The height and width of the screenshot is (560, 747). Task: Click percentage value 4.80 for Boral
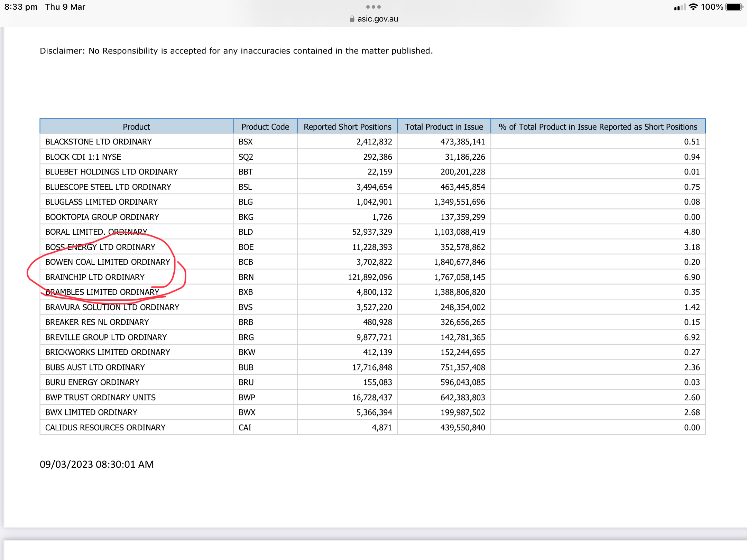coord(692,232)
